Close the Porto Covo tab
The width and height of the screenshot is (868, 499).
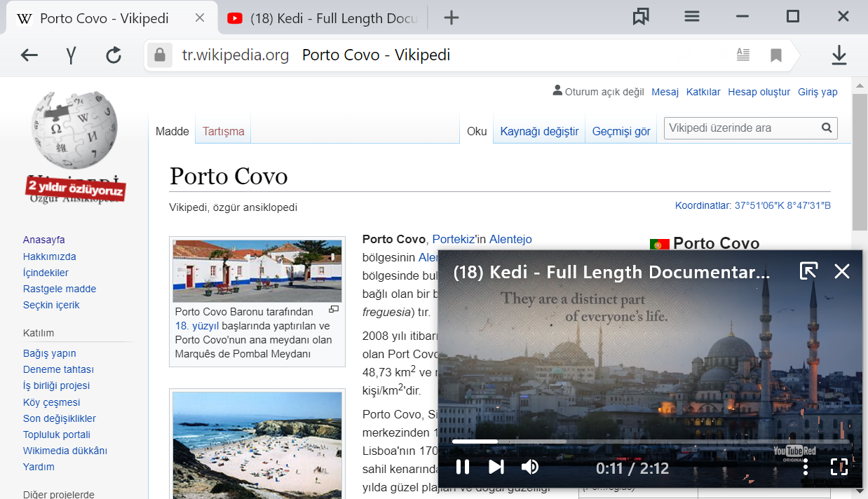[x=200, y=18]
